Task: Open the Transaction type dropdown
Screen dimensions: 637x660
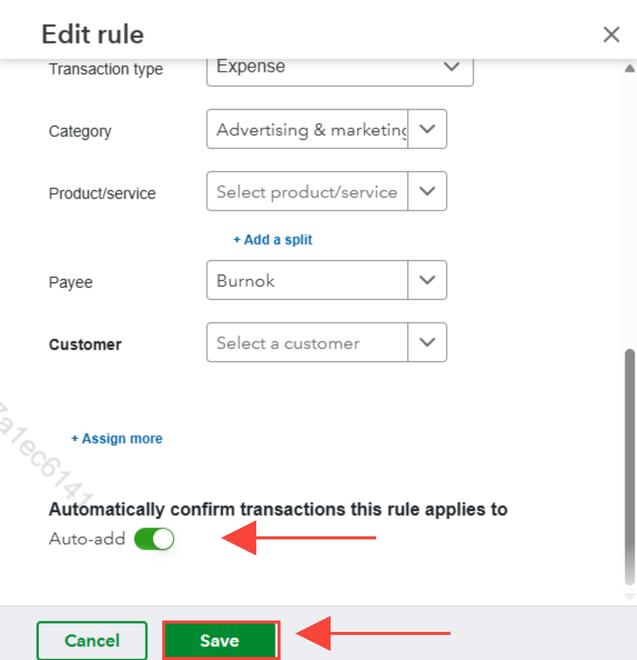Action: tap(451, 67)
